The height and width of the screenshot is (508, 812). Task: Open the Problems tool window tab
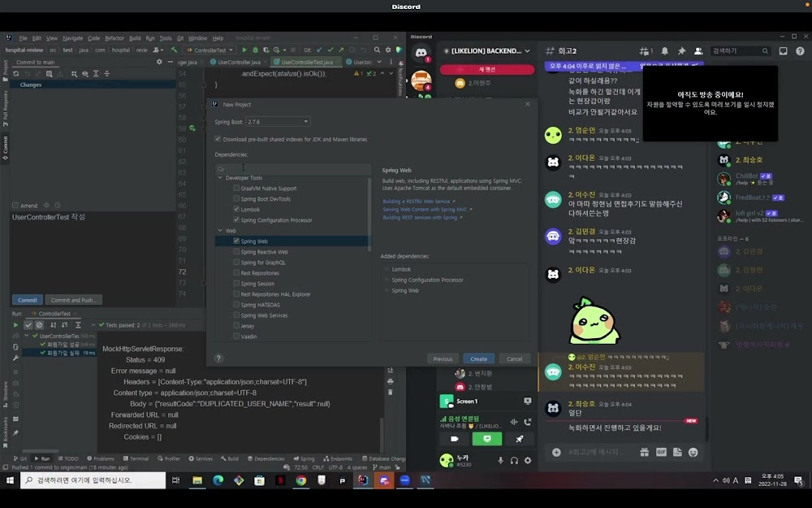(101, 458)
